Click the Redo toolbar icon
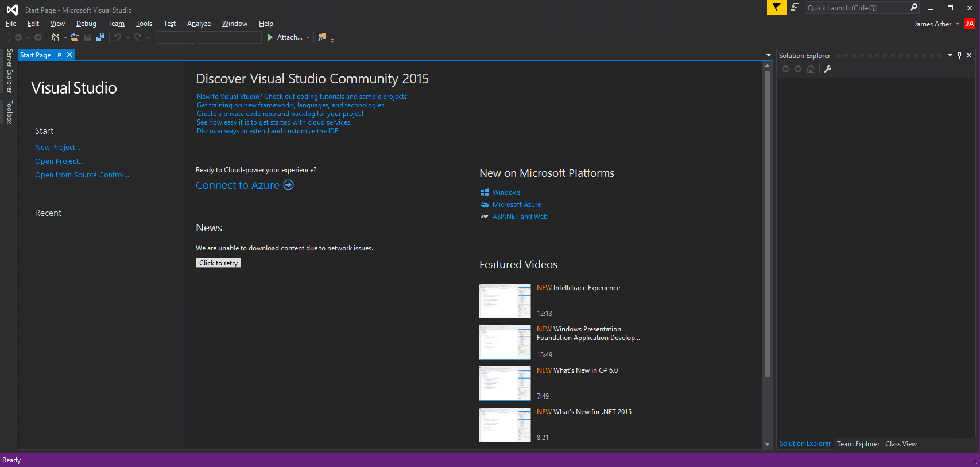This screenshot has height=467, width=980. pos(138,37)
